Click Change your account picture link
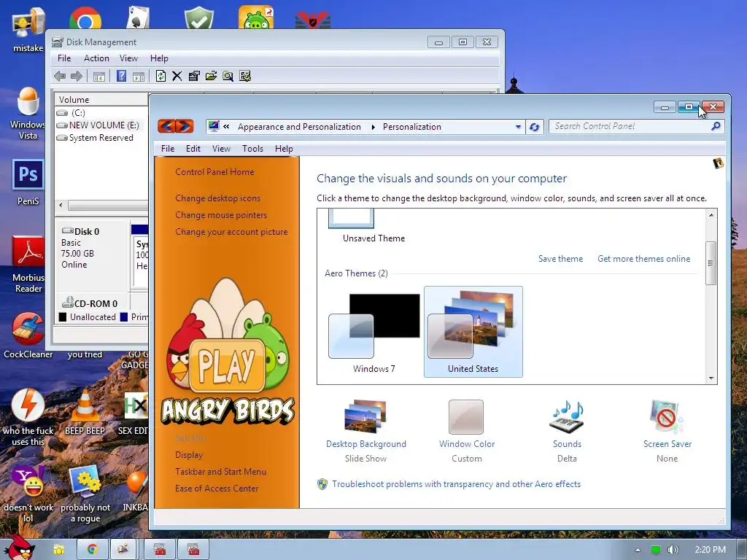Viewport: 747px width, 560px height. pos(231,232)
